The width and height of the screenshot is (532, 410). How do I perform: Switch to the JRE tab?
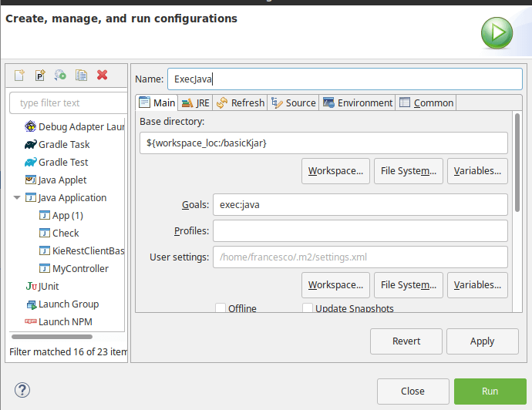point(195,102)
